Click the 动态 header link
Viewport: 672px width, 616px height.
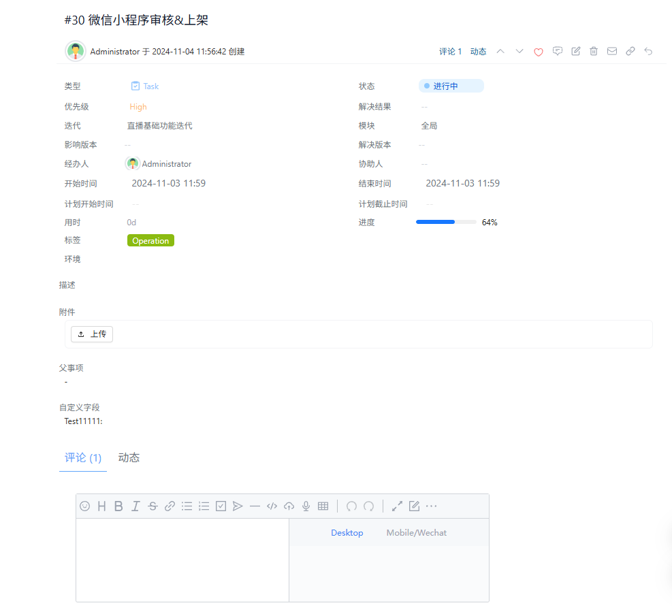point(478,52)
